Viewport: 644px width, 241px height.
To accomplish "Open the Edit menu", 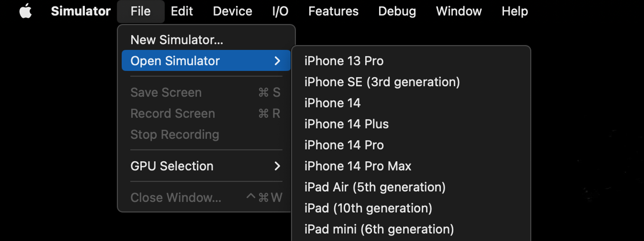I will click(182, 11).
